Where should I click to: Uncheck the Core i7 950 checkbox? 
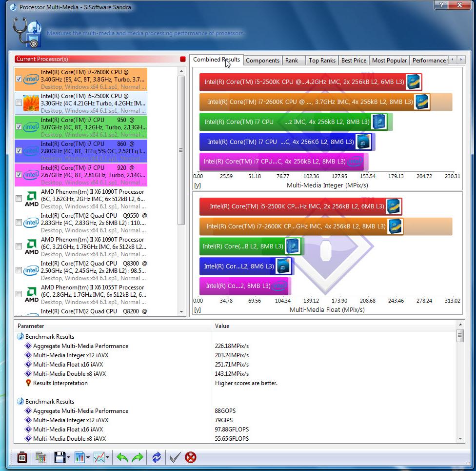(19, 127)
